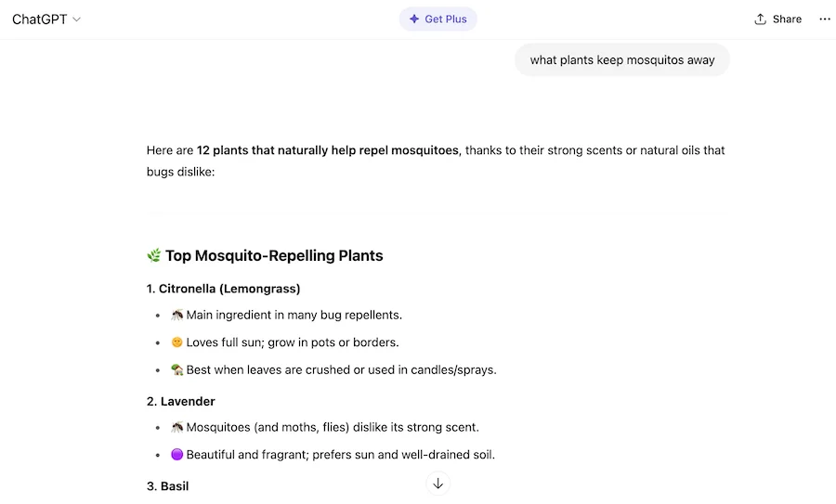The height and width of the screenshot is (504, 836).
Task: Click the '2. Lavender' heading
Action: point(180,401)
